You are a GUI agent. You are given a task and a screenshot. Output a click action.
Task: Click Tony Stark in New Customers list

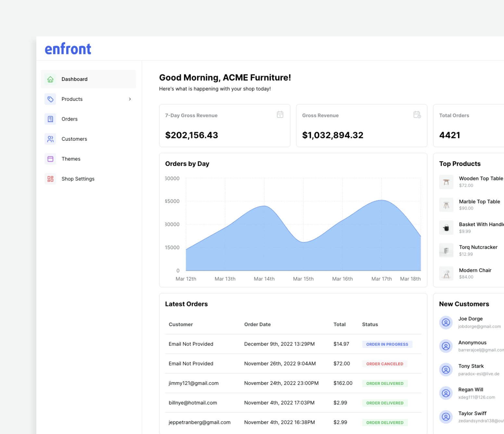click(471, 369)
